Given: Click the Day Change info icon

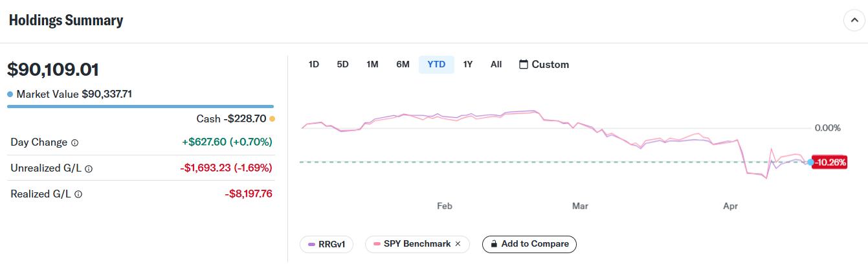Looking at the screenshot, I should [x=74, y=142].
